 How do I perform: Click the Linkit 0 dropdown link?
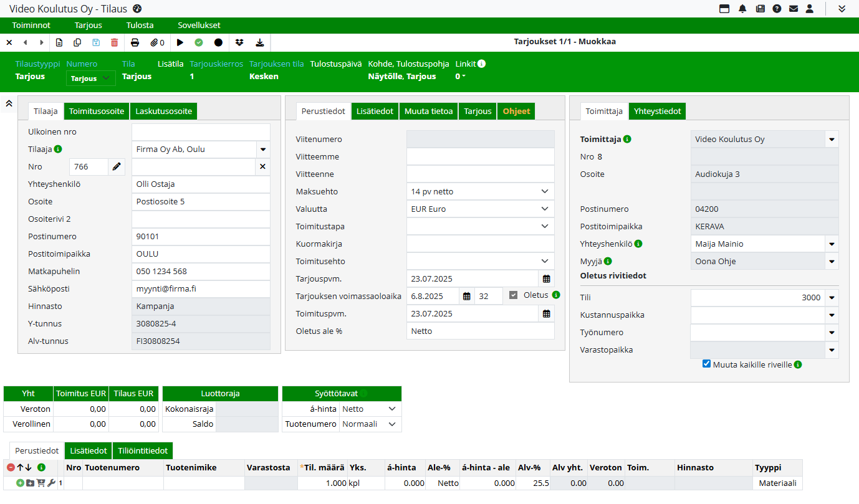pos(460,77)
